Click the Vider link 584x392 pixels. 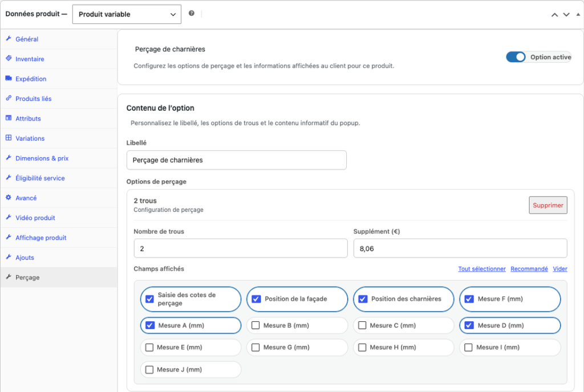(560, 269)
